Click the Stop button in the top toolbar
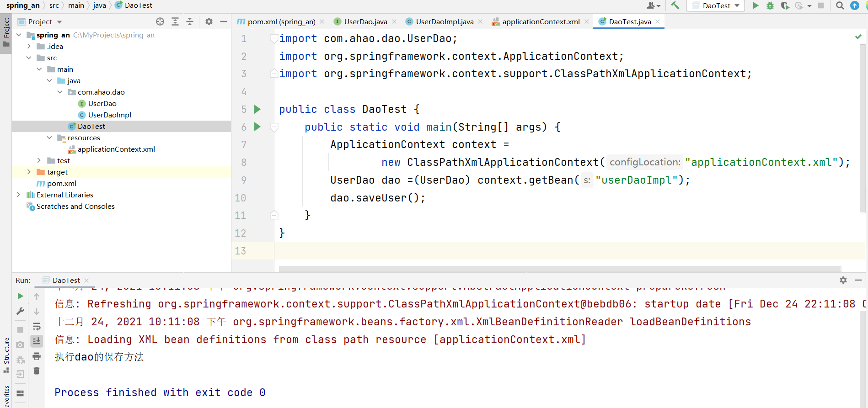 coord(821,5)
